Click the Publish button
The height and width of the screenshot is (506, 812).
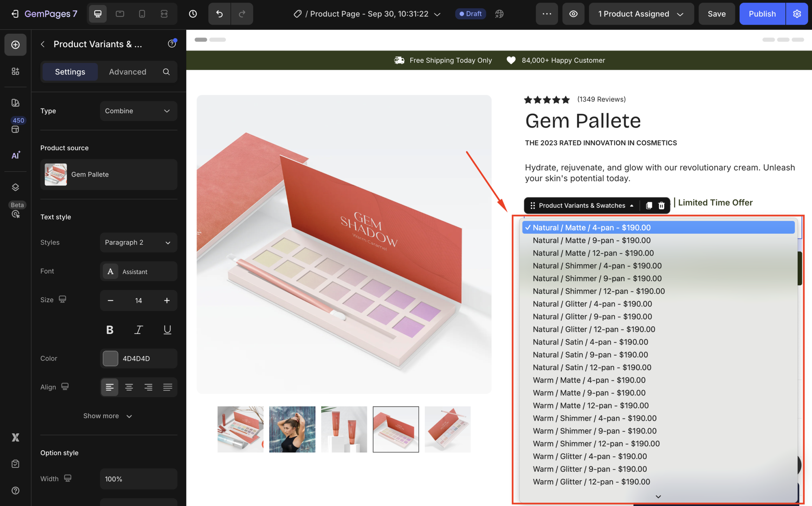(x=762, y=14)
